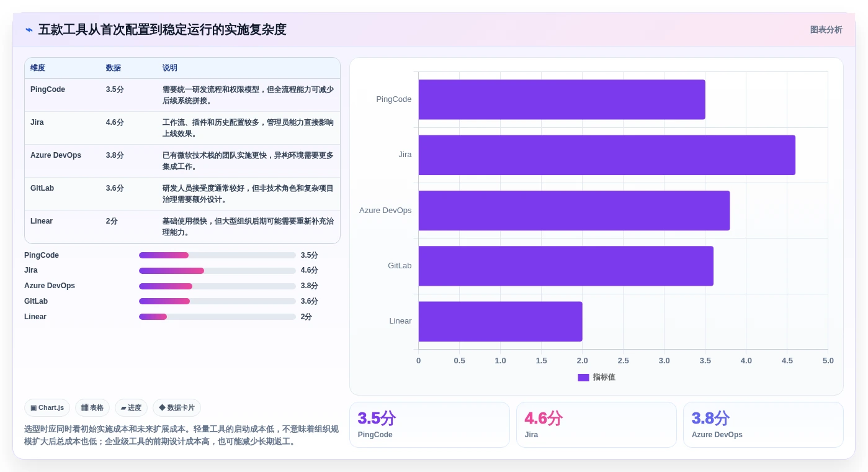
Task: Open the PingCode 3.5分 data card
Action: click(429, 425)
